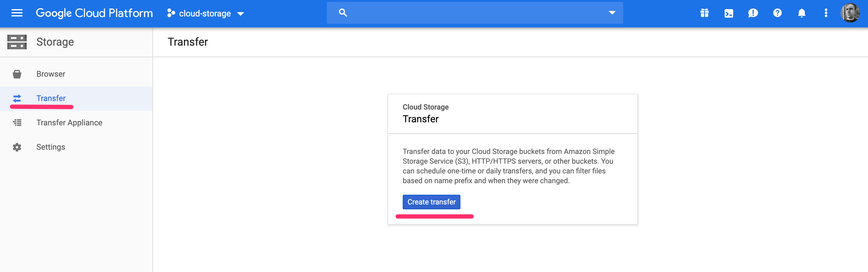Open the send feedback icon
Screen dimensions: 868x272
(753, 13)
